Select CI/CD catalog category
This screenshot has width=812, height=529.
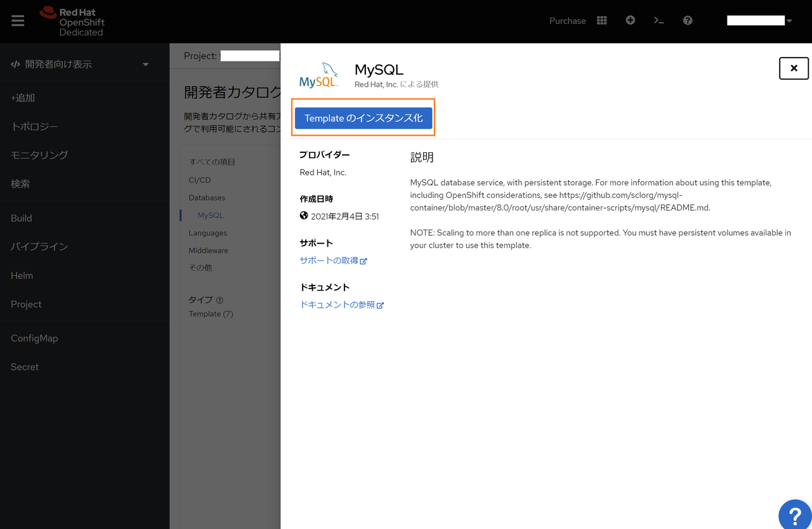click(200, 180)
